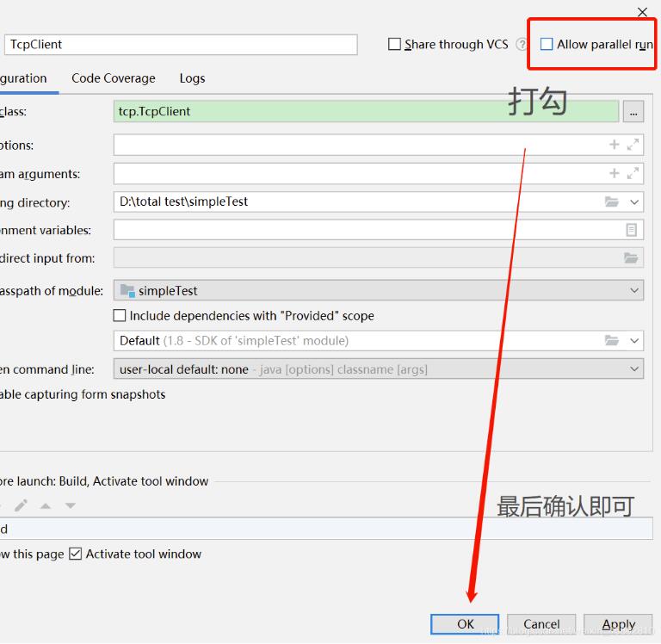Screen dimensions: 661x644
Task: Enable Share through VCS checkbox
Action: point(394,44)
